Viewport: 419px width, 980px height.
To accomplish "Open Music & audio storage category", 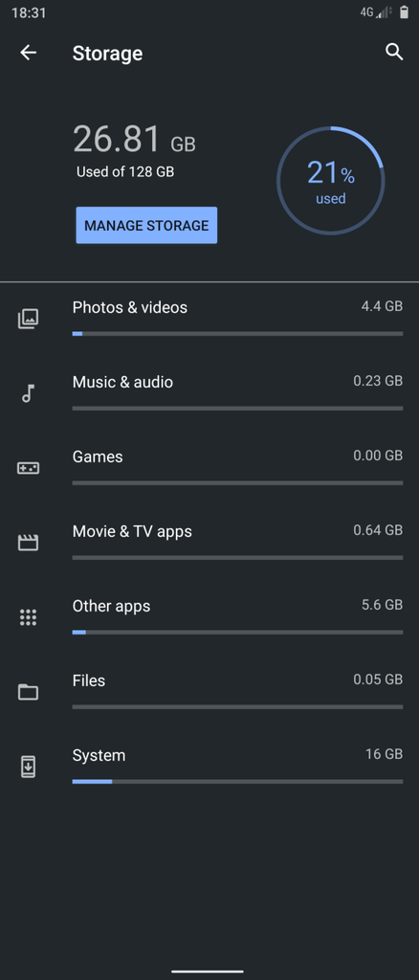I will tap(209, 393).
